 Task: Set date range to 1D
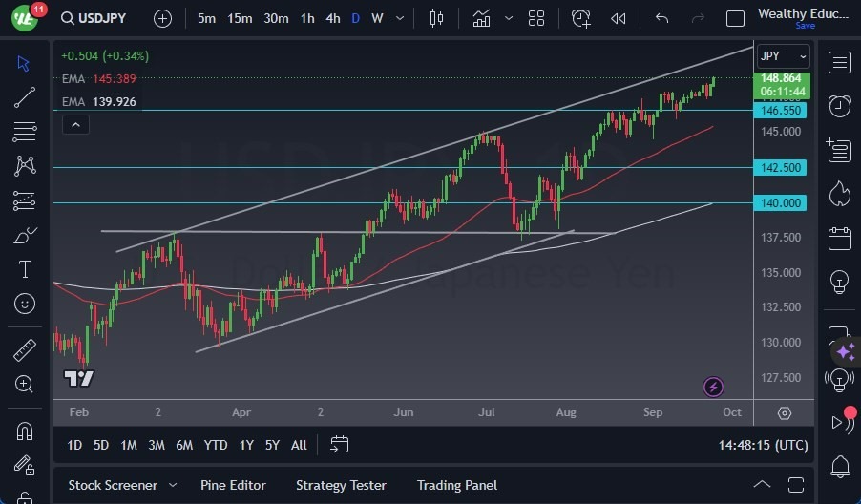pos(74,445)
